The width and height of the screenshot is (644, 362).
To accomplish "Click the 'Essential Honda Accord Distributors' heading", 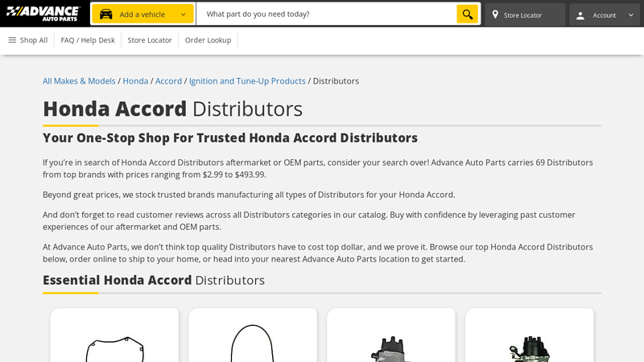I will (154, 280).
